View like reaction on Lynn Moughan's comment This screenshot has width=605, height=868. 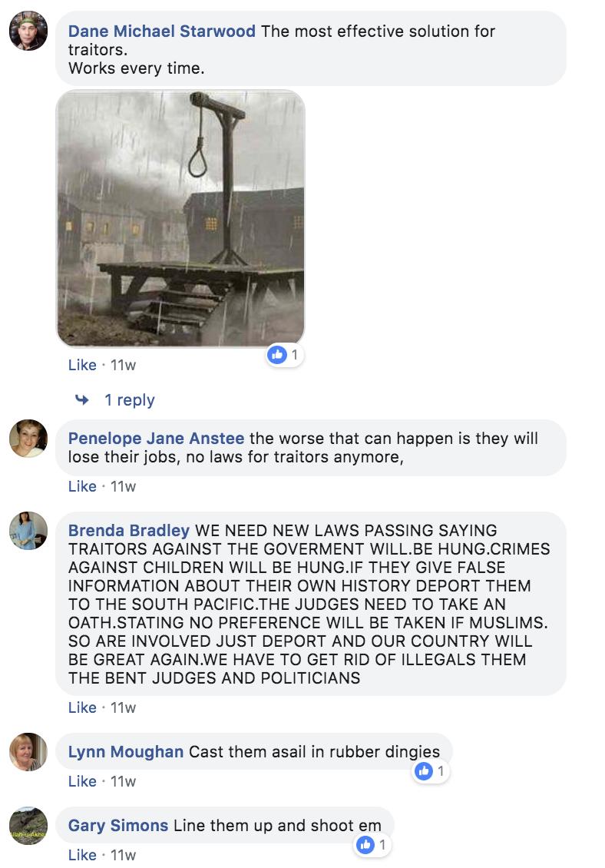click(430, 770)
